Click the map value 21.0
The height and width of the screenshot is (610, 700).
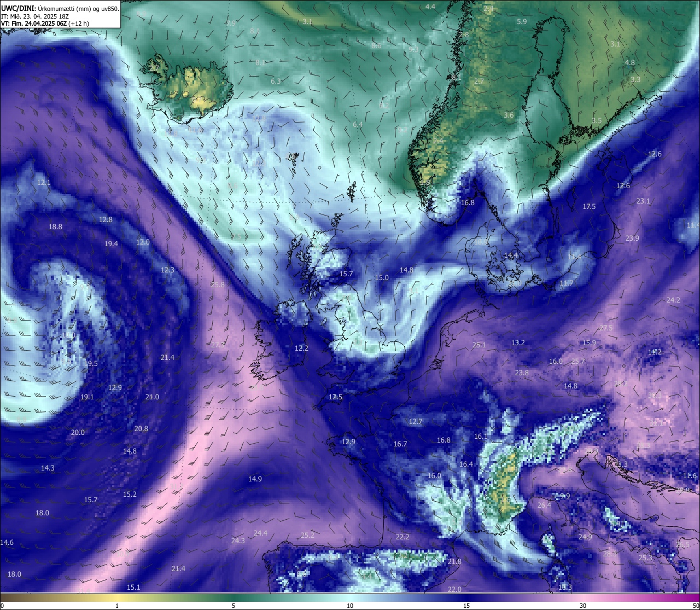[152, 397]
